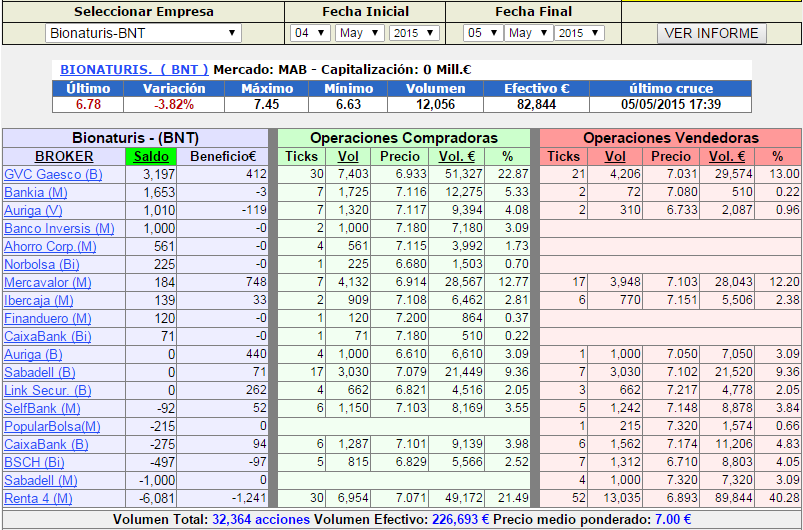Select the Máximo value 7.45
Screen dimensions: 803x530
click(x=266, y=104)
